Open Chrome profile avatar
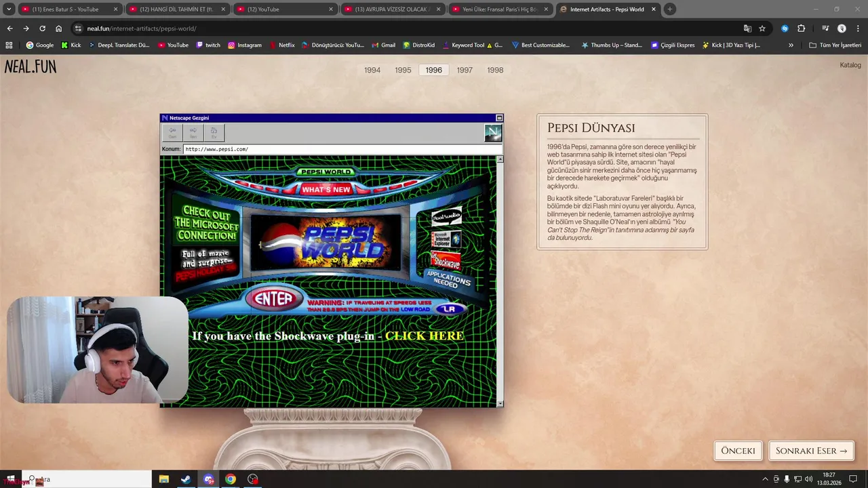The image size is (868, 488). [842, 28]
